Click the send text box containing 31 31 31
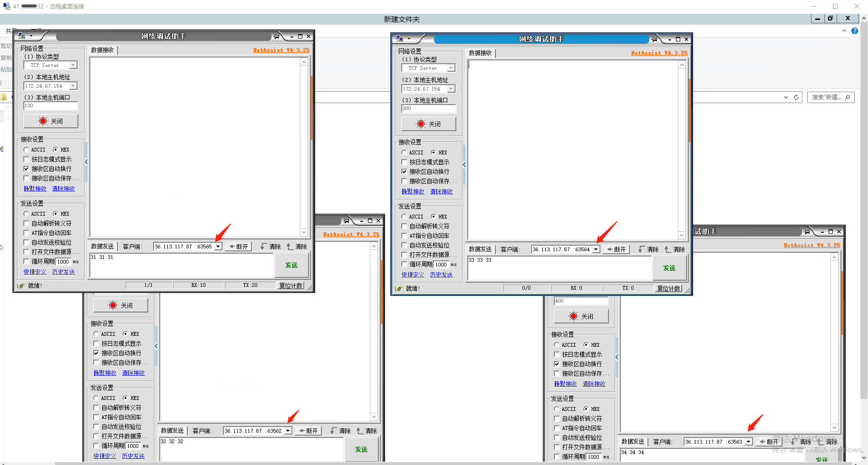The image size is (868, 465). pos(181,265)
